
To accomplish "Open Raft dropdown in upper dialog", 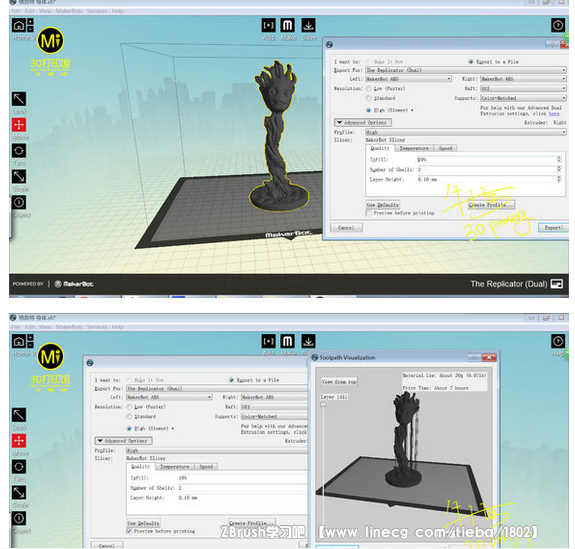I will coord(523,88).
